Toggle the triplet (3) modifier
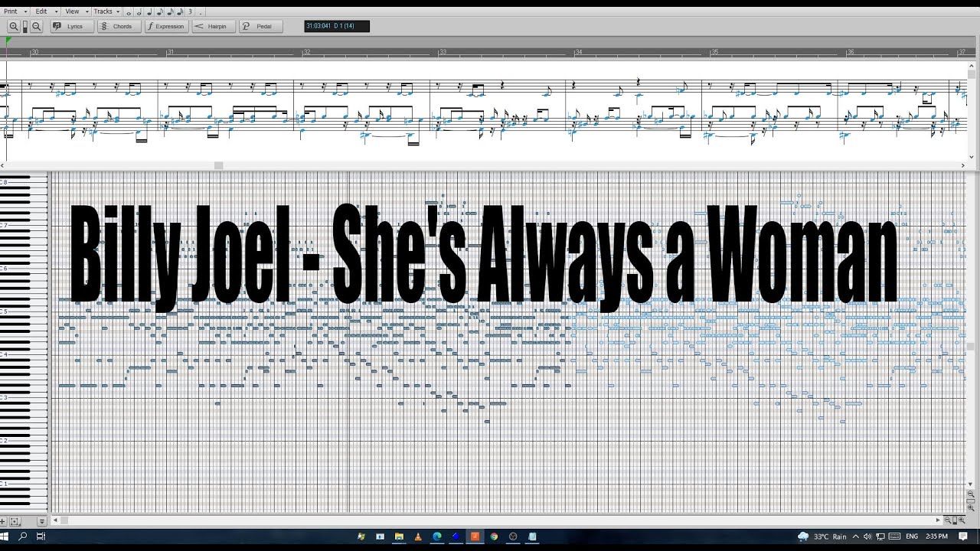The image size is (980, 551). click(x=190, y=11)
